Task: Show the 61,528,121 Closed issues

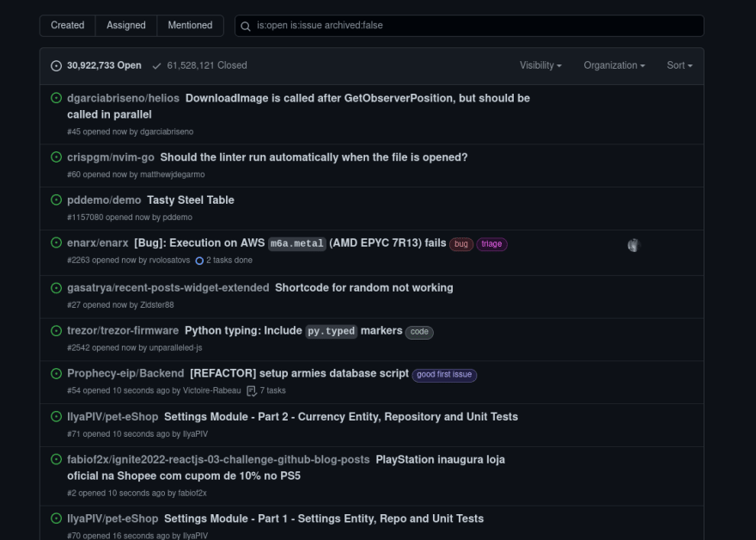Action: tap(199, 65)
